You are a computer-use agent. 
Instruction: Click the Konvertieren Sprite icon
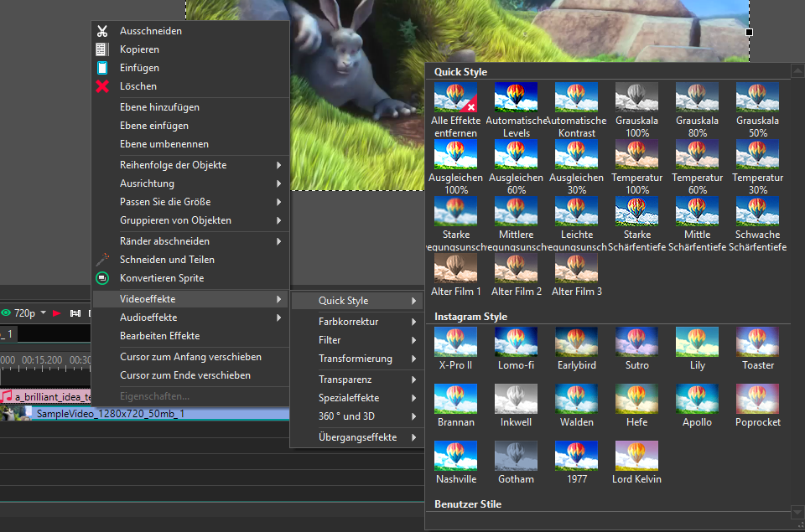click(x=102, y=278)
